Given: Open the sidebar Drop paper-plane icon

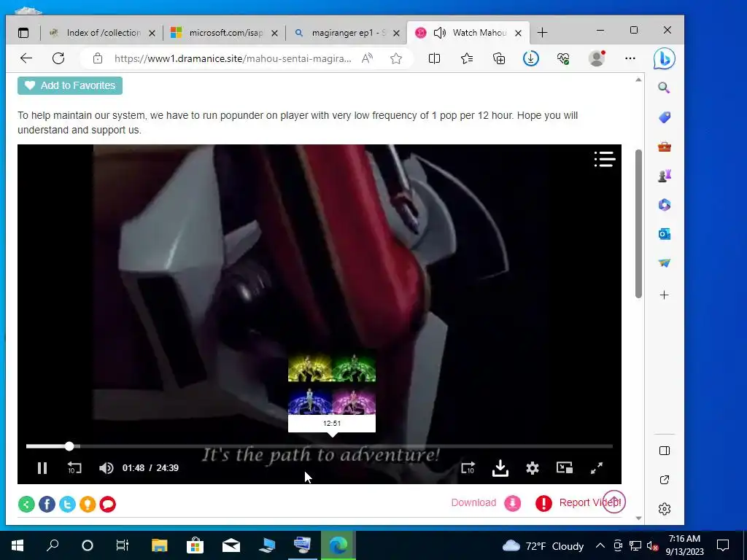Looking at the screenshot, I should pyautogui.click(x=664, y=262).
